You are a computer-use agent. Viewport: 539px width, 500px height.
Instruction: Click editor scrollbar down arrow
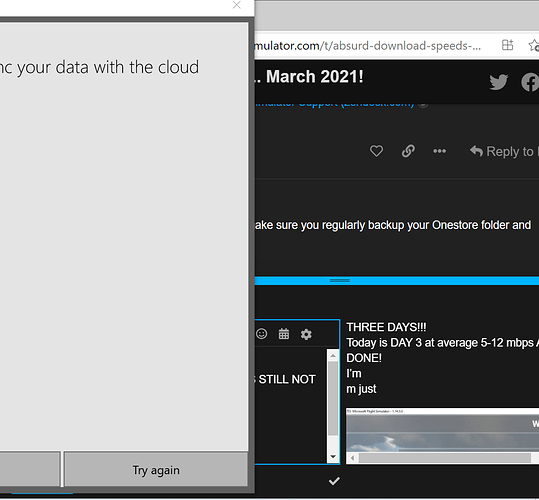tap(333, 457)
